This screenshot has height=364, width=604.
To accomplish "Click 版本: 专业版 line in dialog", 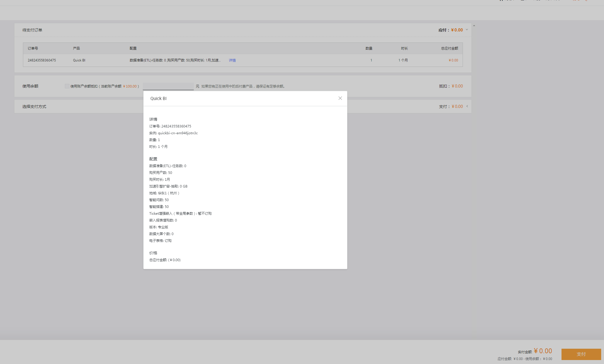I will click(159, 227).
